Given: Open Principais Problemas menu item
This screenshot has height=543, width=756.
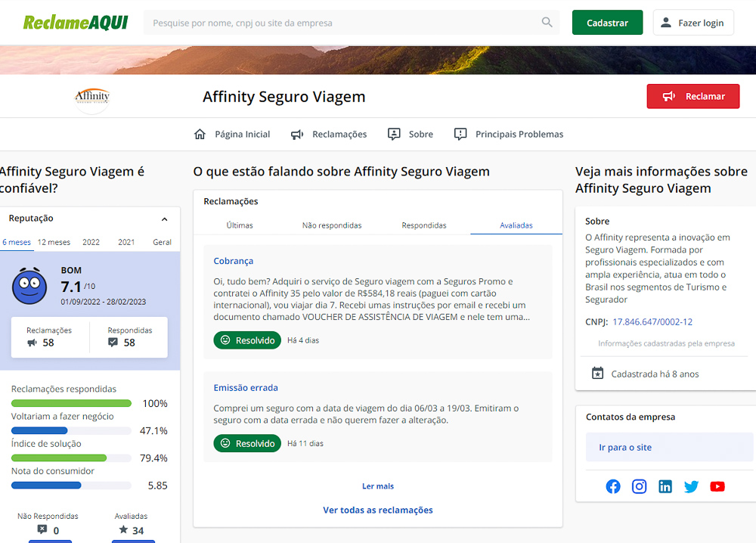Looking at the screenshot, I should pos(509,134).
